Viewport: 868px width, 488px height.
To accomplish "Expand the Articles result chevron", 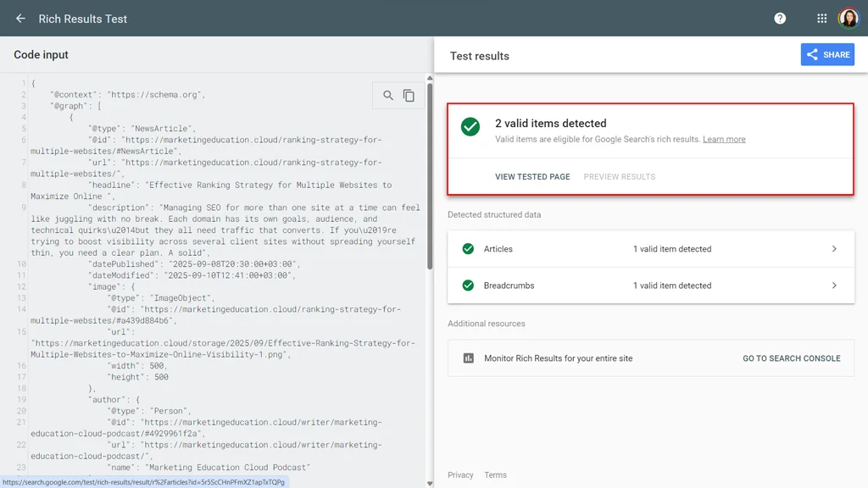I will click(834, 249).
